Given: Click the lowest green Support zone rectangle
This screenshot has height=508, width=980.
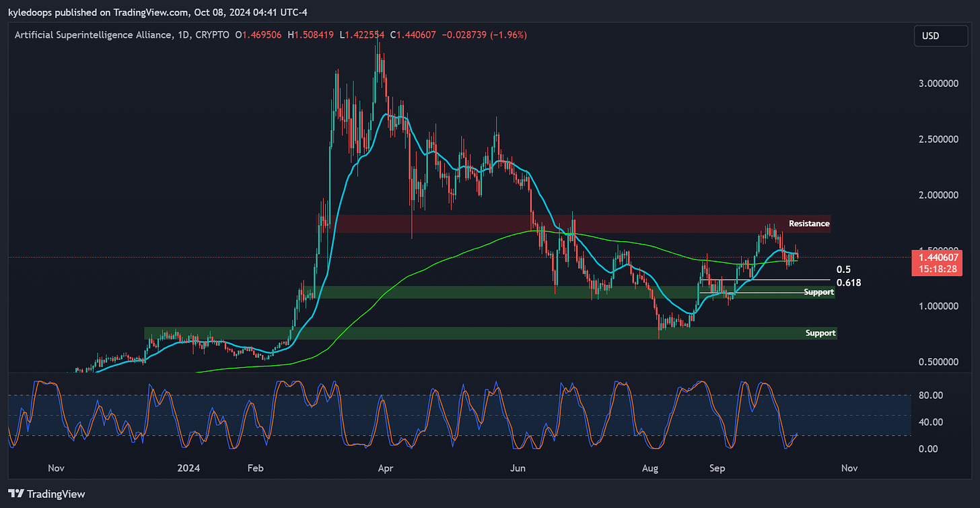Looking at the screenshot, I should [x=491, y=333].
